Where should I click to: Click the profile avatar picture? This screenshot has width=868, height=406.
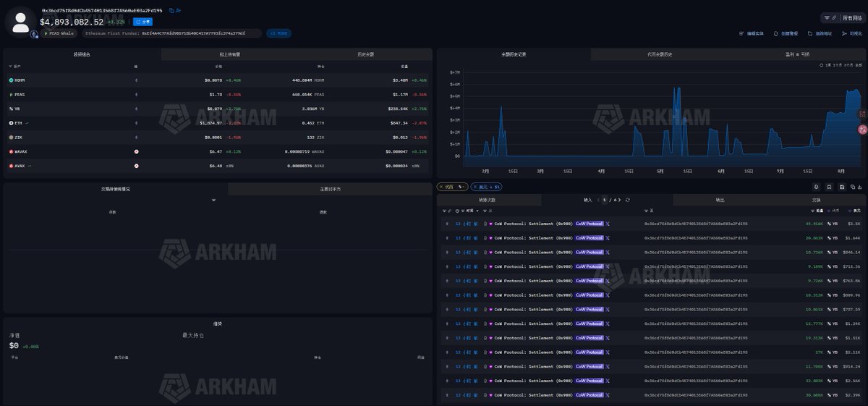[x=21, y=22]
